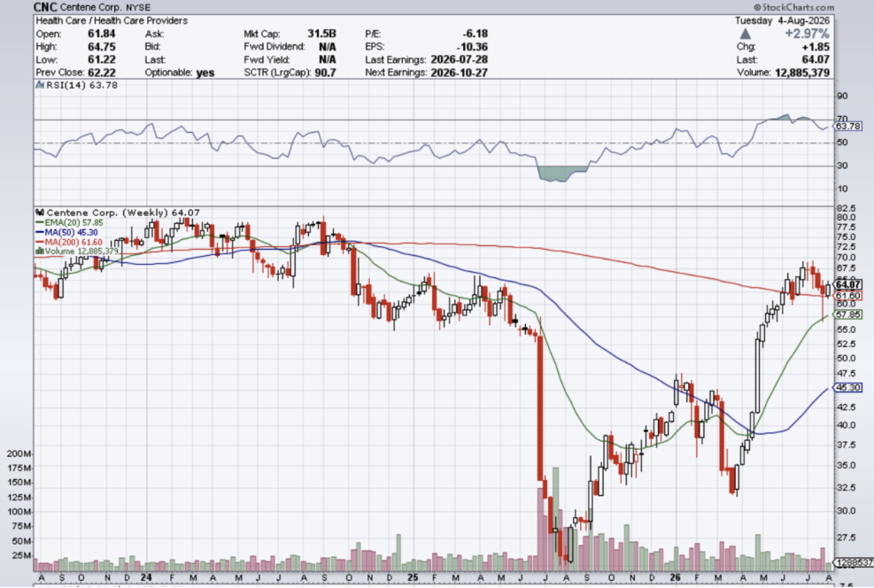874x588 pixels.
Task: Click the RSI(14) 63.78 panel label
Action: 81,85
